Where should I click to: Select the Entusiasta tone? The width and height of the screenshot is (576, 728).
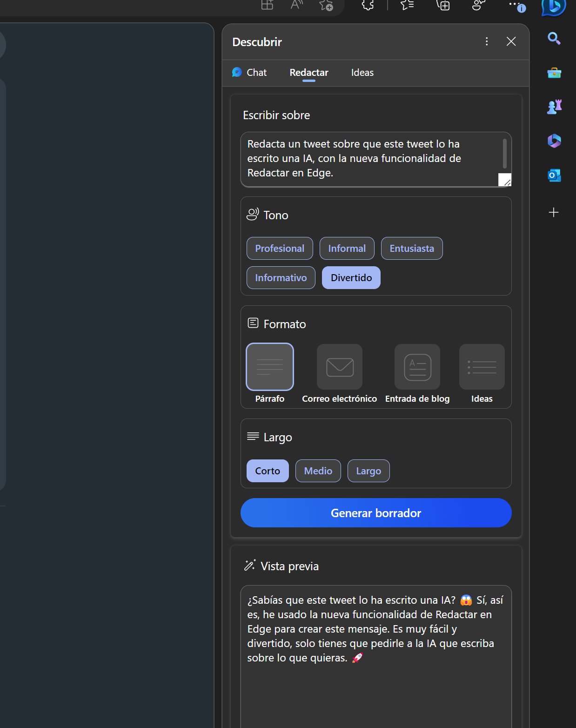click(412, 249)
